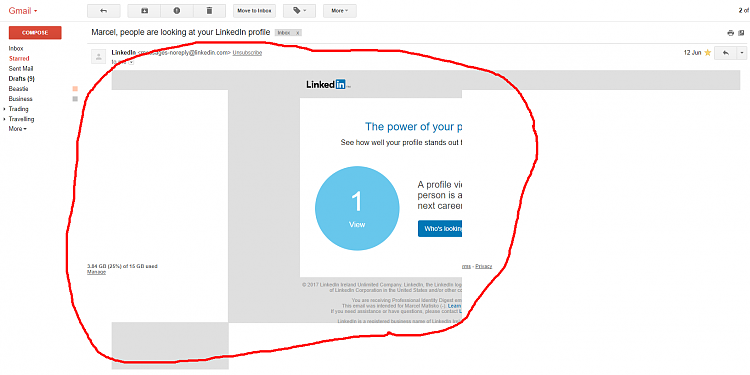
Task: Remove the Inbox label with its x
Action: point(297,33)
